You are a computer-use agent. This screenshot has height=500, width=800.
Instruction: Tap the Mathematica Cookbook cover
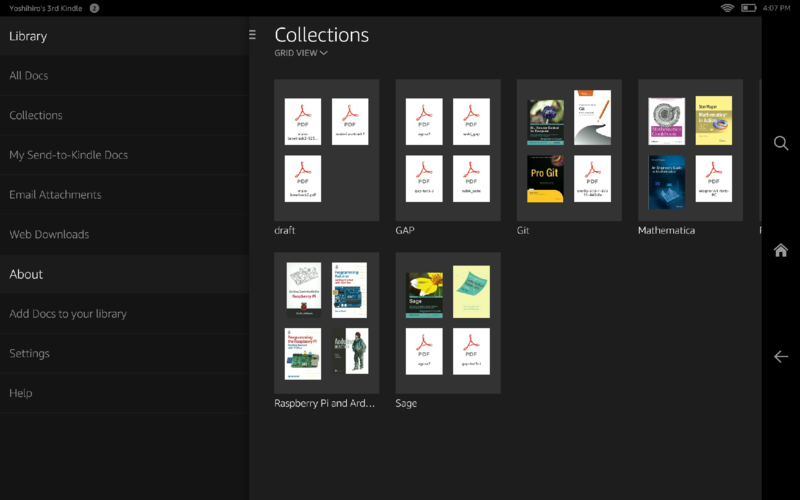pos(666,121)
